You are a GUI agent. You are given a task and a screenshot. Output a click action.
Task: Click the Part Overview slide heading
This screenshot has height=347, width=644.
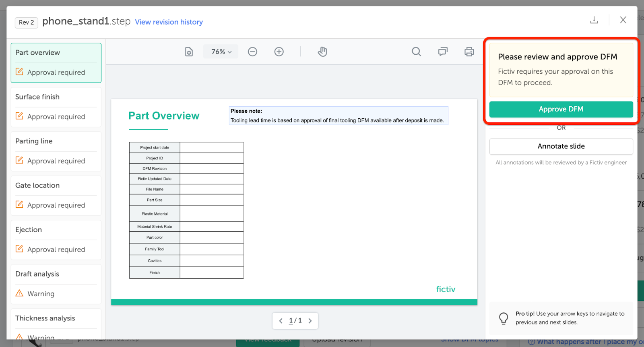coord(164,116)
